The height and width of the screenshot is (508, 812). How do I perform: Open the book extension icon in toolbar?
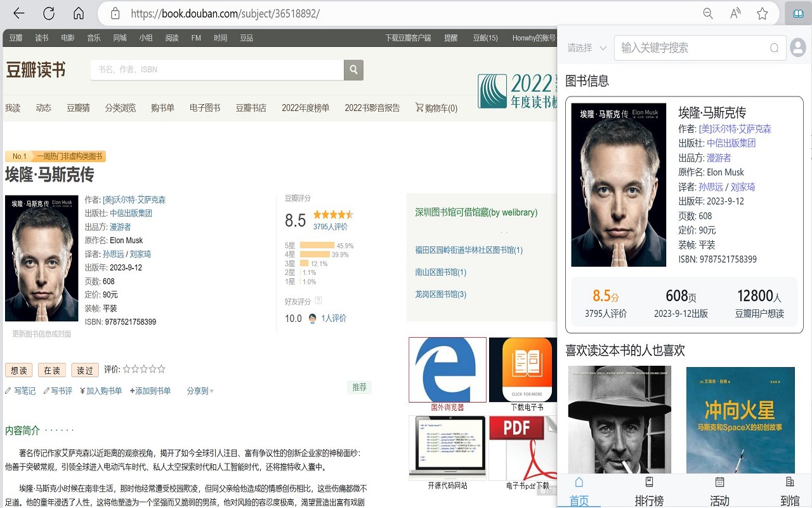[x=798, y=13]
